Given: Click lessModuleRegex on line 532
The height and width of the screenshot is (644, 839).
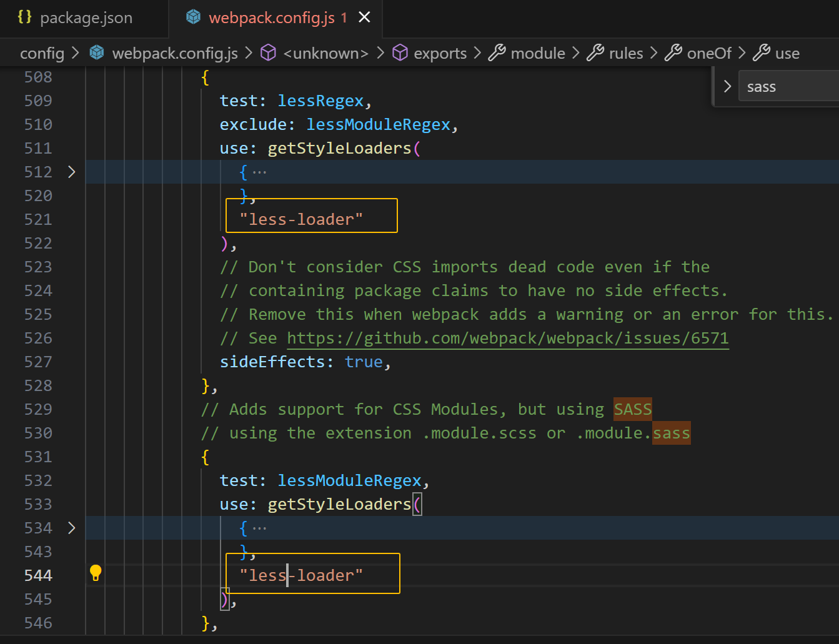Looking at the screenshot, I should (x=350, y=480).
